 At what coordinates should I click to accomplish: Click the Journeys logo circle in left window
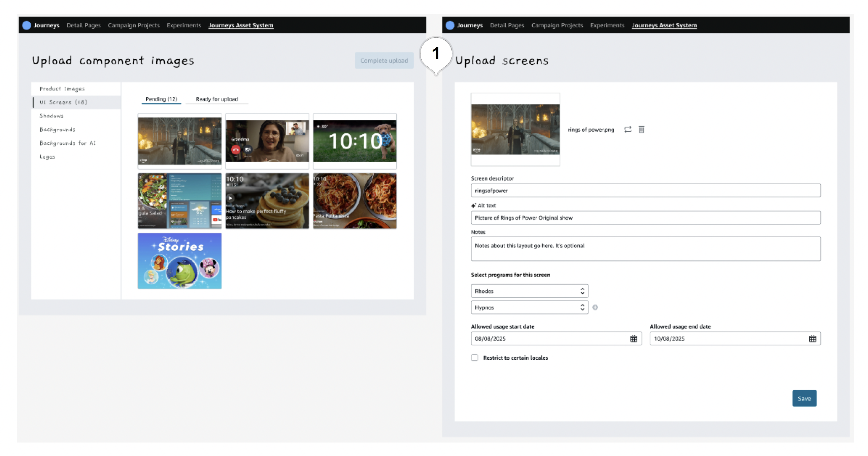26,25
